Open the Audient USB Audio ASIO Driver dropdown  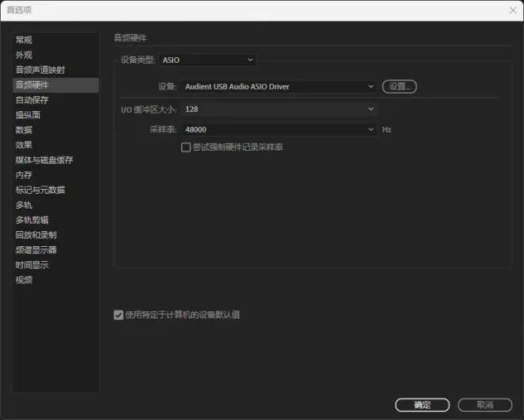tap(279, 87)
